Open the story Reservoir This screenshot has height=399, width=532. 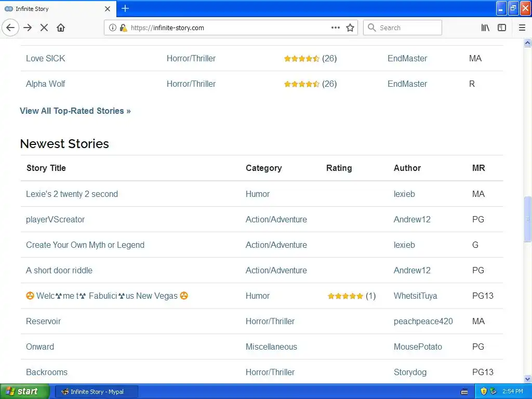pos(43,321)
